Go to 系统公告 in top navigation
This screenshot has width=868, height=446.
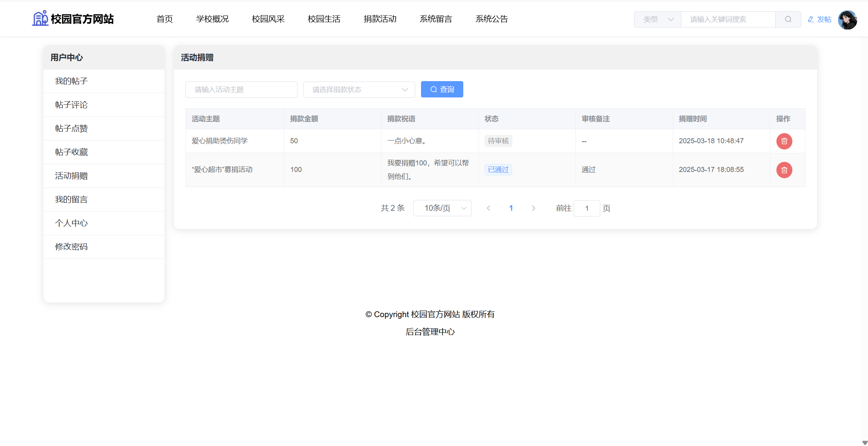pyautogui.click(x=492, y=19)
